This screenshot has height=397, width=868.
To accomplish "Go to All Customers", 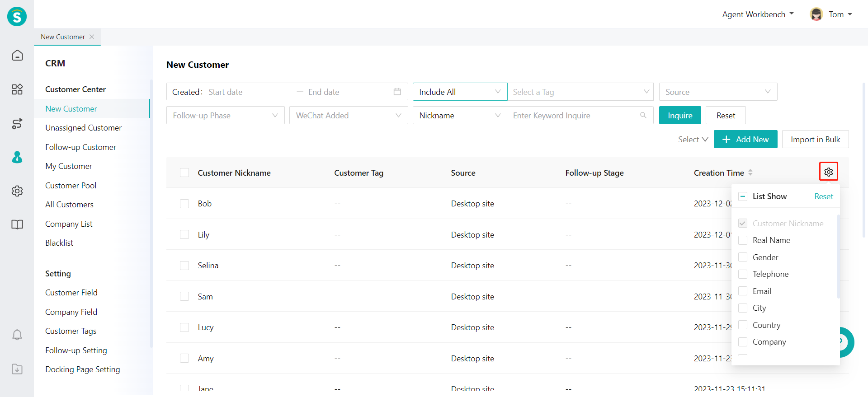I will [x=69, y=205].
